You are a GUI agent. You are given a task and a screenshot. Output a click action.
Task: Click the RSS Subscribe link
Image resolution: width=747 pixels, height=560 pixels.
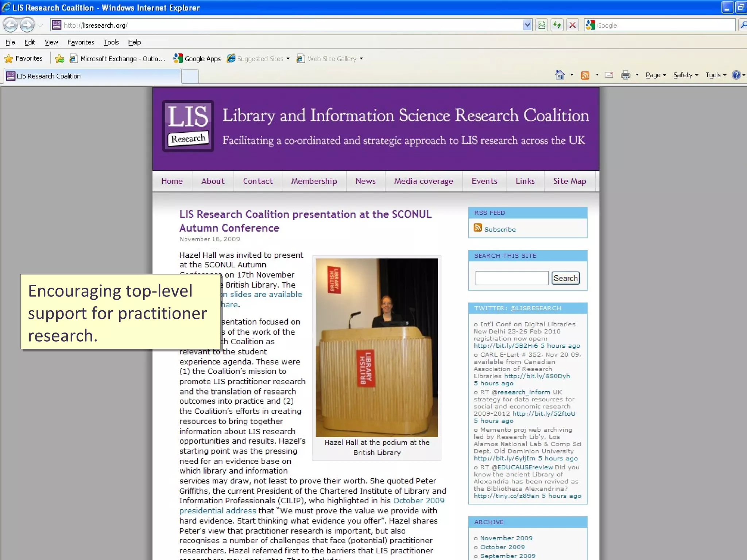(500, 230)
